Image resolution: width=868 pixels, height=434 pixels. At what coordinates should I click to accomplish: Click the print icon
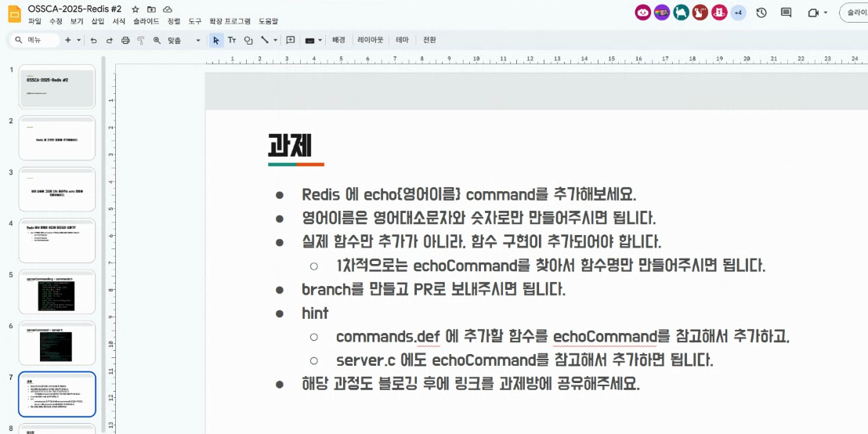point(125,40)
